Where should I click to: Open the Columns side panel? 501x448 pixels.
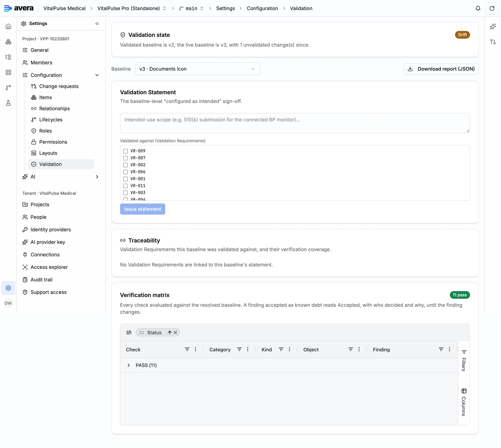tap(464, 402)
